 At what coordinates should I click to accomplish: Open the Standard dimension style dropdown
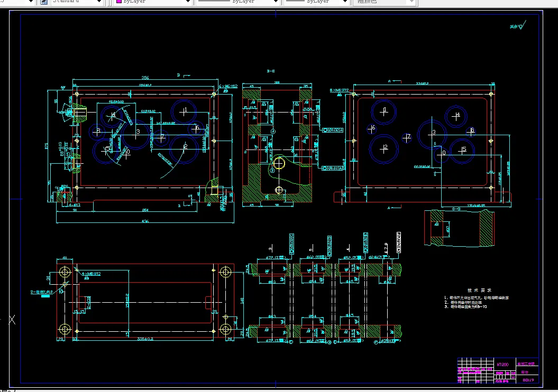click(x=77, y=2)
